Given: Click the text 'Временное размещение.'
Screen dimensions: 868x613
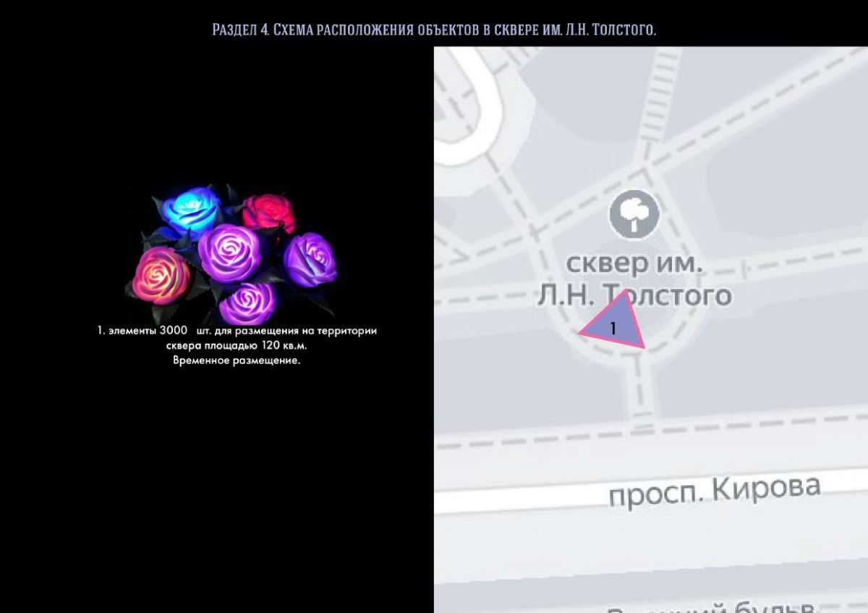Looking at the screenshot, I should (x=237, y=360).
